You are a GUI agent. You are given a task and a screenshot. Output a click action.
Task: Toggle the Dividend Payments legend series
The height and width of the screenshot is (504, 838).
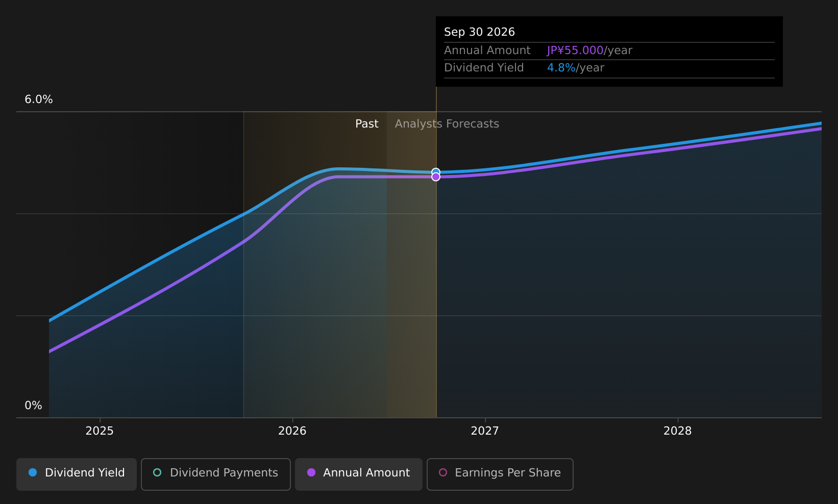point(216,474)
